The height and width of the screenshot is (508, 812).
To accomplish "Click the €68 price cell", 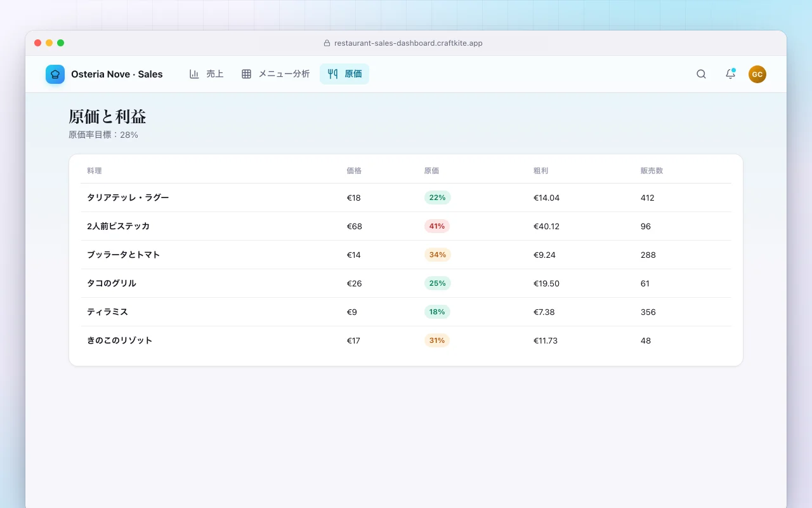I will tap(354, 226).
